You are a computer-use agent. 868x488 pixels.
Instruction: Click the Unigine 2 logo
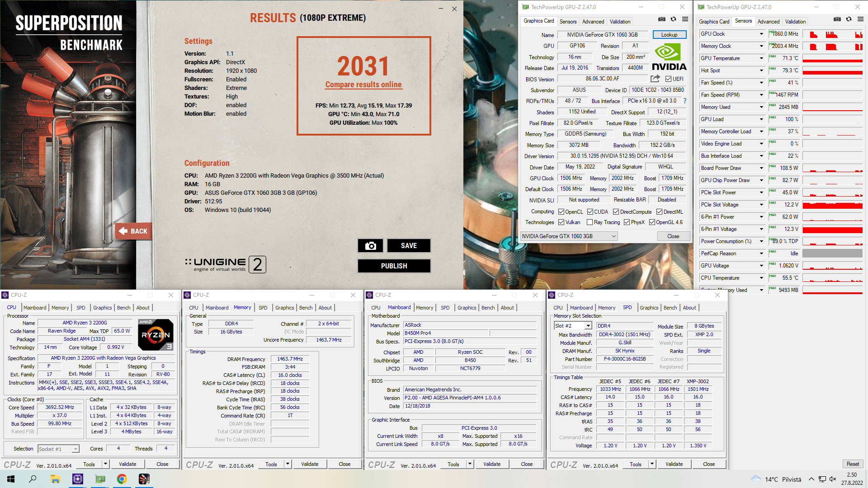click(226, 265)
